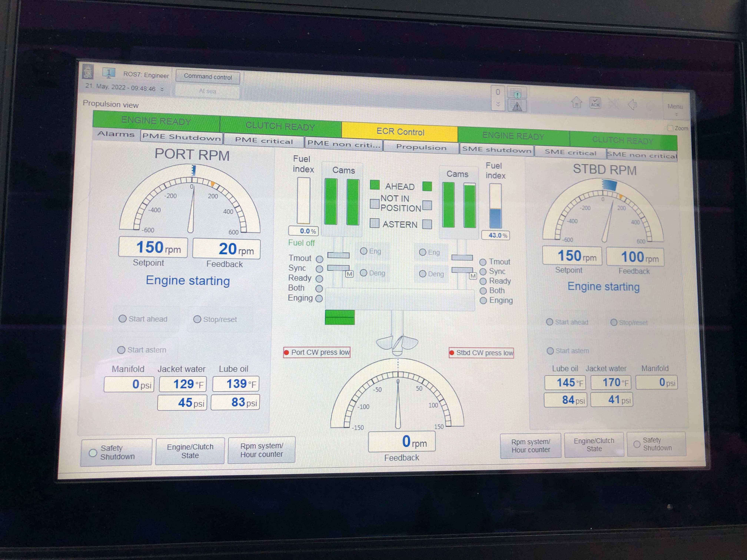Open starboard Safety Shutdown button
Viewport: 747px width, 560px height.
656,444
